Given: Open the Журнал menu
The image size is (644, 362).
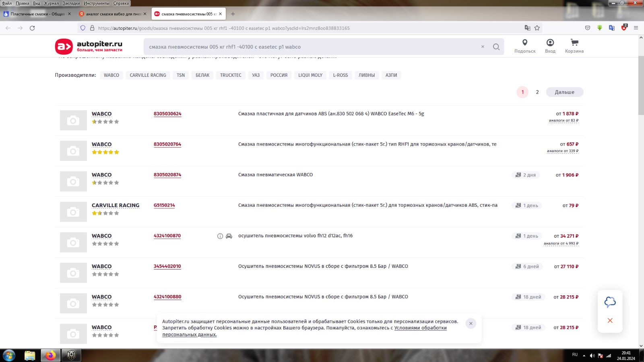Looking at the screenshot, I should point(51,3).
